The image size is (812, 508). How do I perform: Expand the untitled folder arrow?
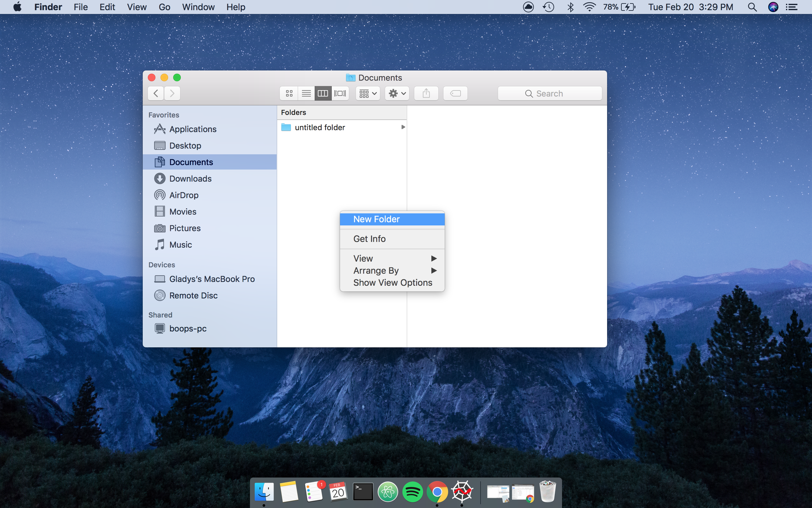click(403, 127)
